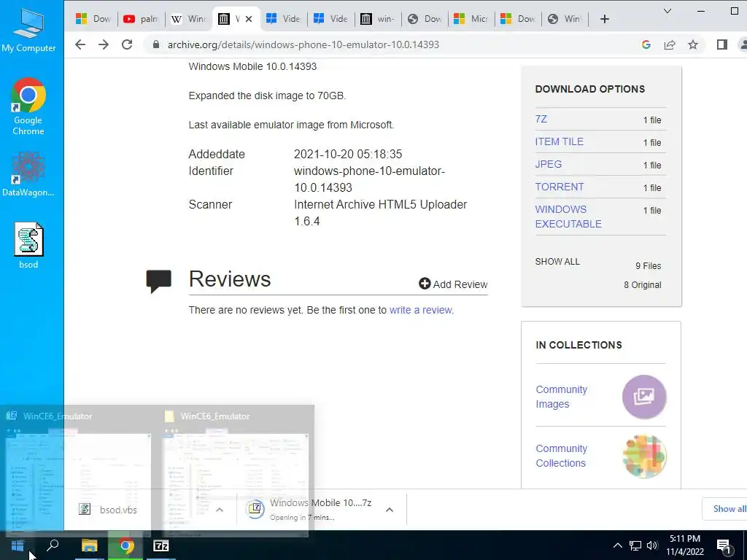The width and height of the screenshot is (747, 560).
Task: Open the Windows Start menu
Action: pyautogui.click(x=18, y=545)
